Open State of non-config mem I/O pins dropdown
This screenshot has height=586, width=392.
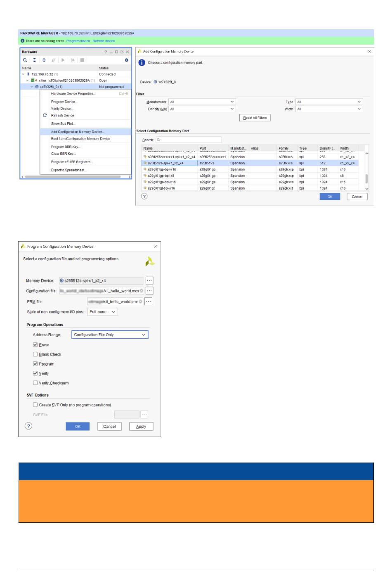(x=103, y=312)
